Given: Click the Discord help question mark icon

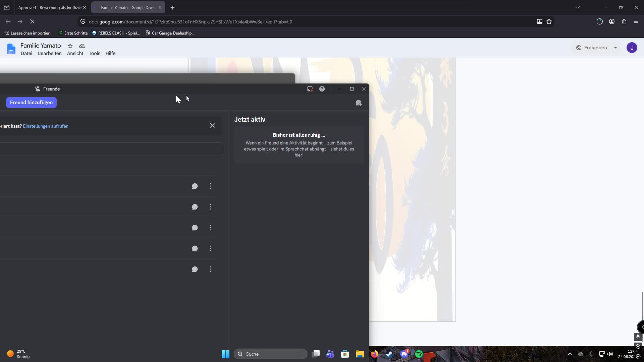Looking at the screenshot, I should click(x=322, y=89).
